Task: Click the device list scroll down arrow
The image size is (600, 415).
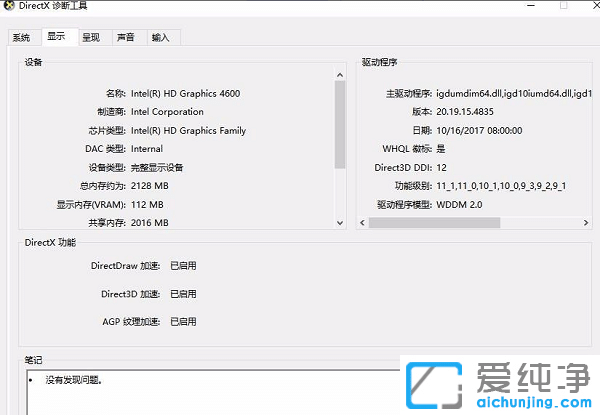Action: (x=340, y=223)
